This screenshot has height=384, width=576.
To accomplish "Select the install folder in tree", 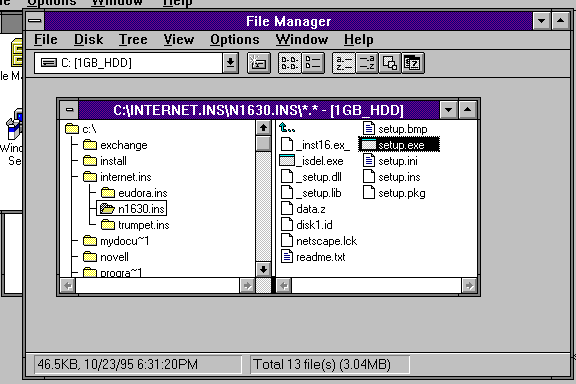I will pyautogui.click(x=105, y=161).
